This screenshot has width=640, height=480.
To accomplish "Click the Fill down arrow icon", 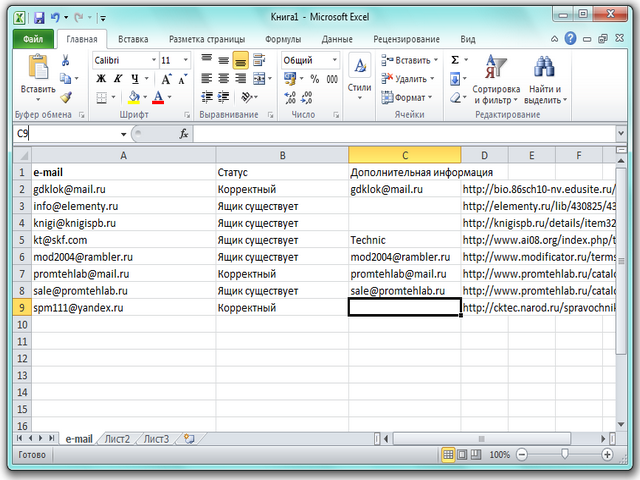I will coord(455,78).
